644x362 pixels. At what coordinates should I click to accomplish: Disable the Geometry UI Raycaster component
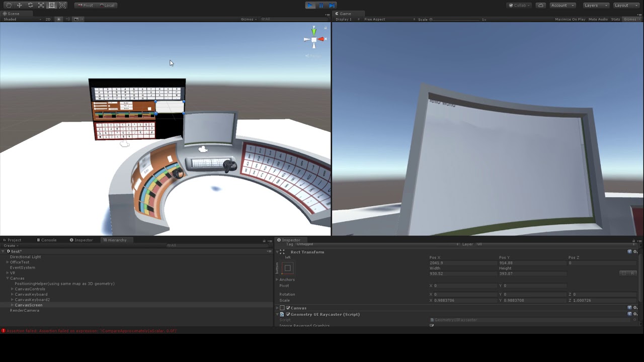[288, 314]
